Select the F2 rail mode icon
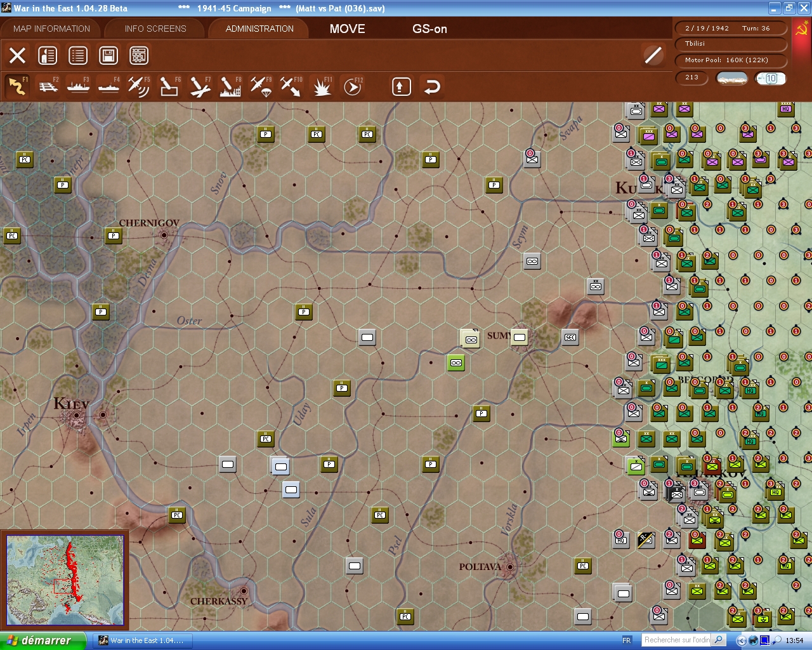The height and width of the screenshot is (650, 812). [x=48, y=86]
